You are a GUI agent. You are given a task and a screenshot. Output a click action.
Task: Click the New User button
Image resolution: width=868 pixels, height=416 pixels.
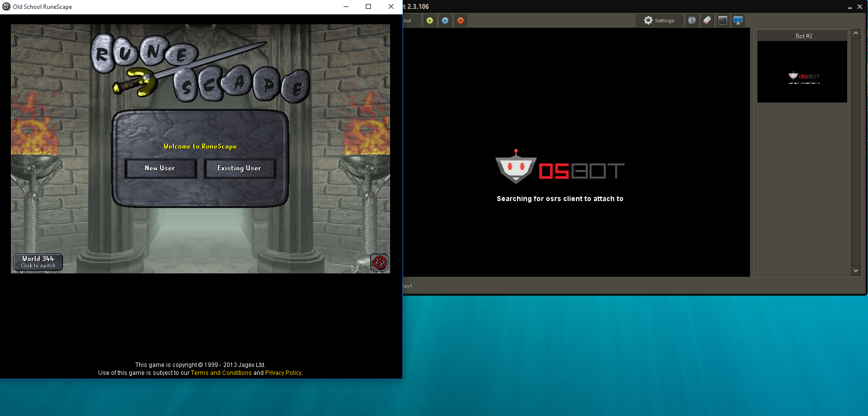[x=161, y=168]
